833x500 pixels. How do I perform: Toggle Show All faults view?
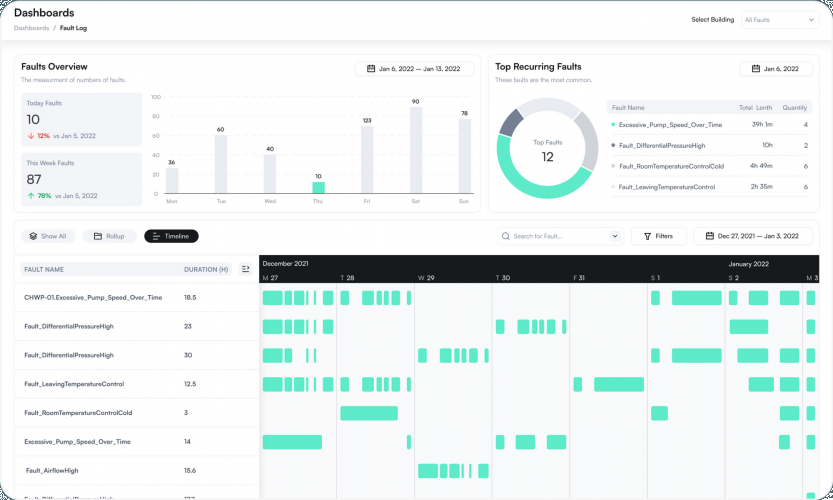click(x=48, y=236)
